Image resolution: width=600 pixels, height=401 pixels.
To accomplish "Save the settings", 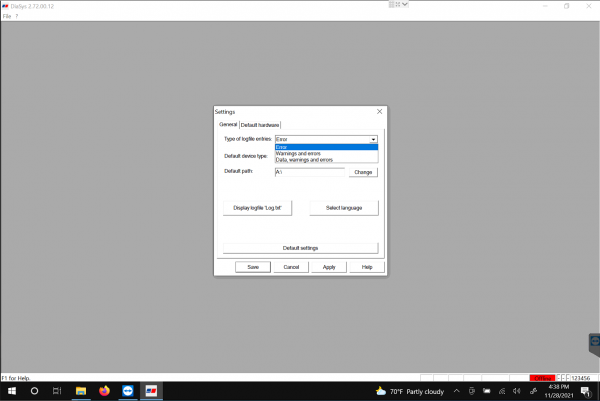I will (x=253, y=267).
